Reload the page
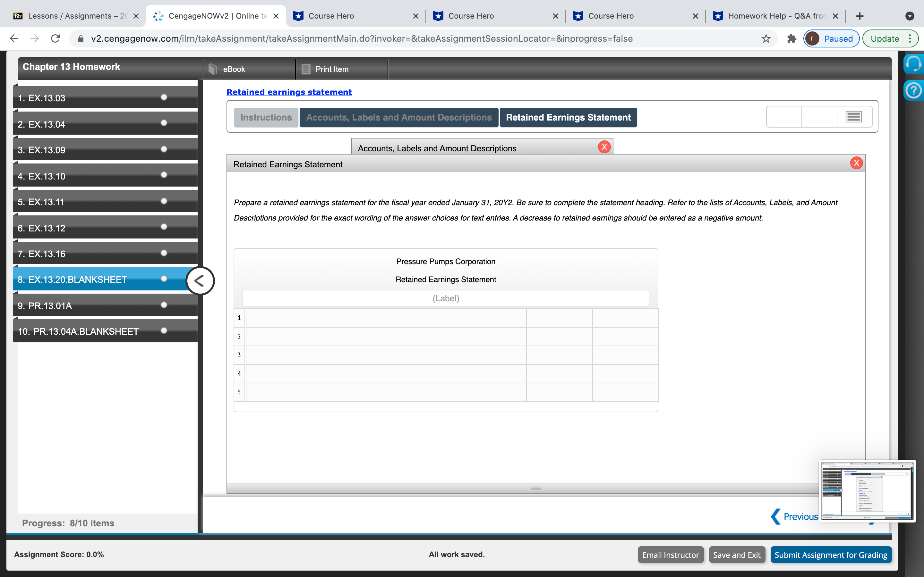The image size is (924, 577). coord(56,38)
